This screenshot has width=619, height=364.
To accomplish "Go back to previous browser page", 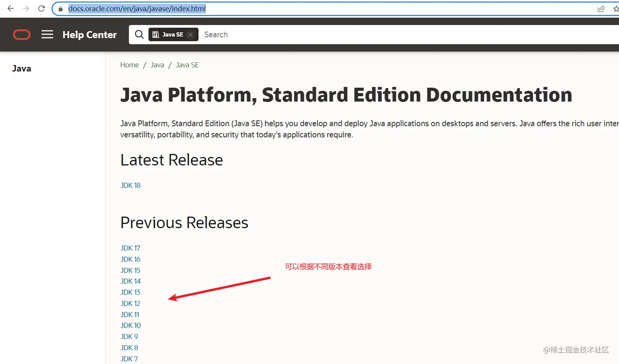I will [11, 9].
